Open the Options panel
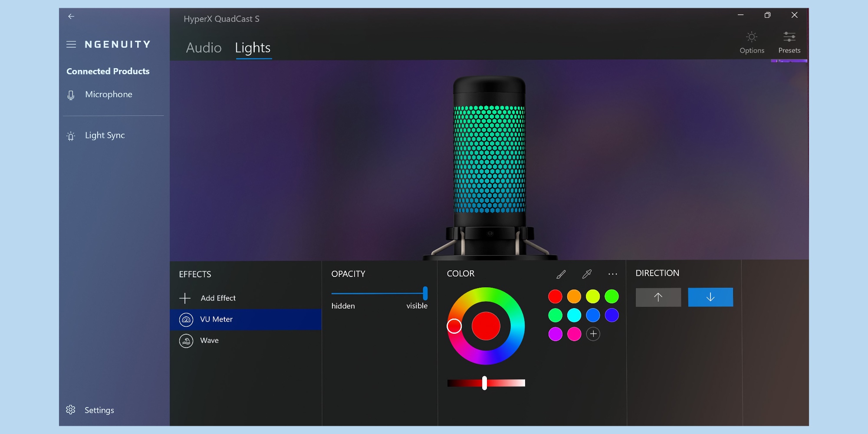Image resolution: width=868 pixels, height=434 pixels. point(752,43)
